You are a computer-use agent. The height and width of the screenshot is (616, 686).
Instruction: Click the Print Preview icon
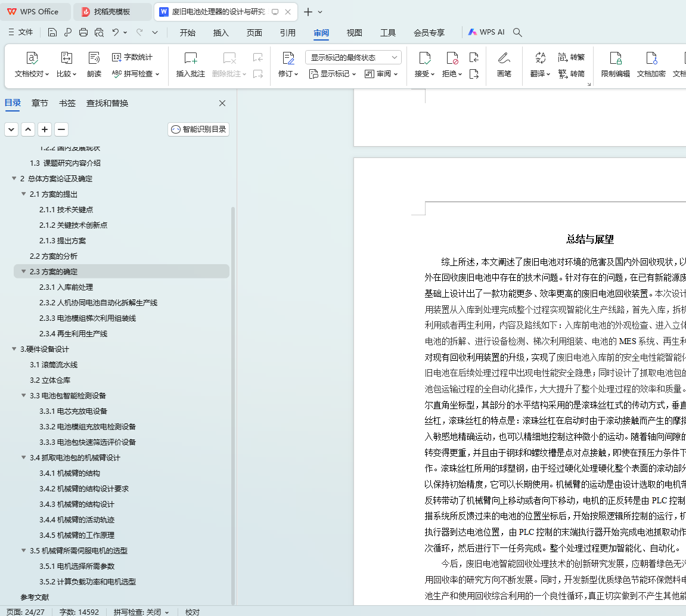[100, 32]
